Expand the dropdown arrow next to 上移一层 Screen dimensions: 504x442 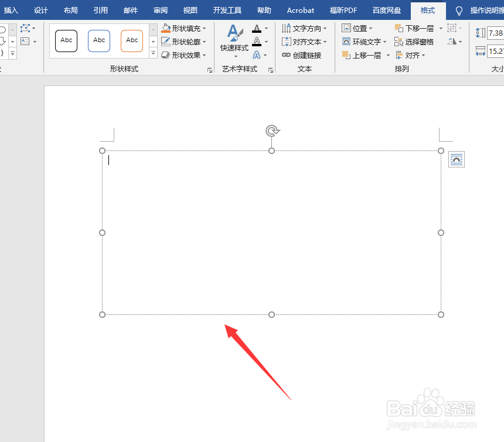(388, 55)
